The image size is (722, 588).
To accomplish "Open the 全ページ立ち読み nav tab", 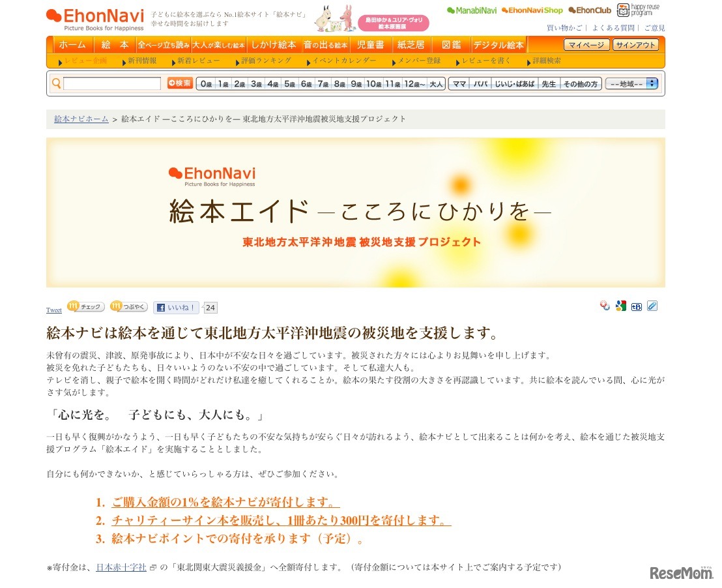I will [164, 45].
